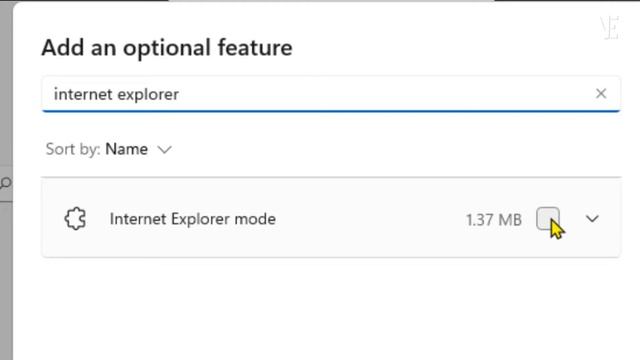This screenshot has height=360, width=640.
Task: Click the Name sort option text
Action: [x=126, y=149]
